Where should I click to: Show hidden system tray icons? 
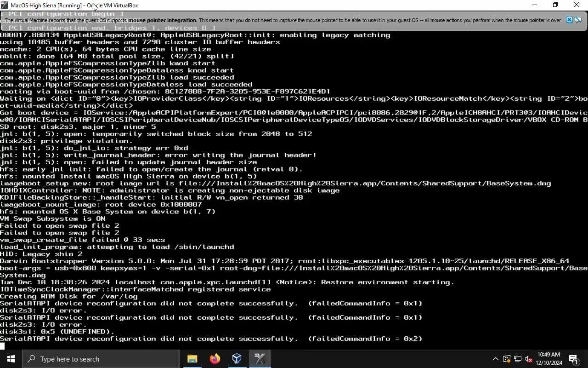(x=495, y=359)
